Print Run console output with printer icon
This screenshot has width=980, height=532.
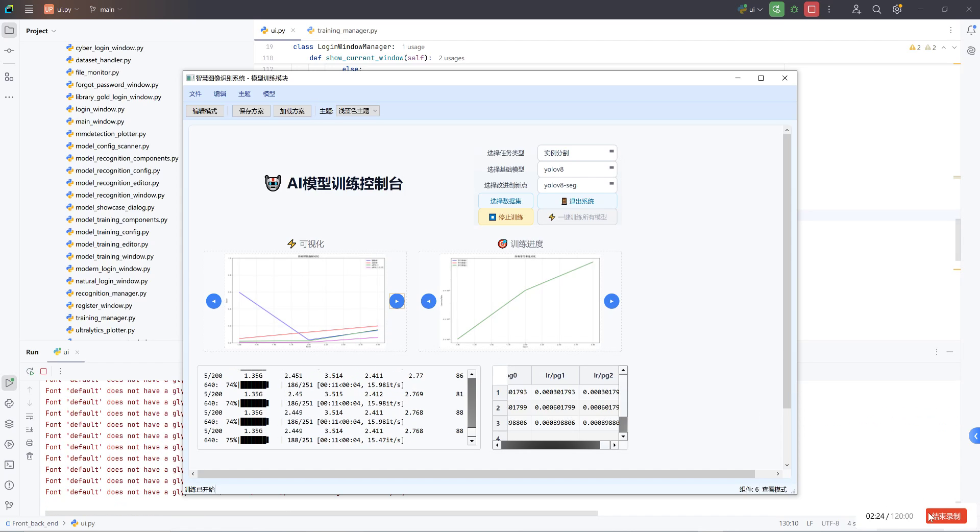[30, 443]
